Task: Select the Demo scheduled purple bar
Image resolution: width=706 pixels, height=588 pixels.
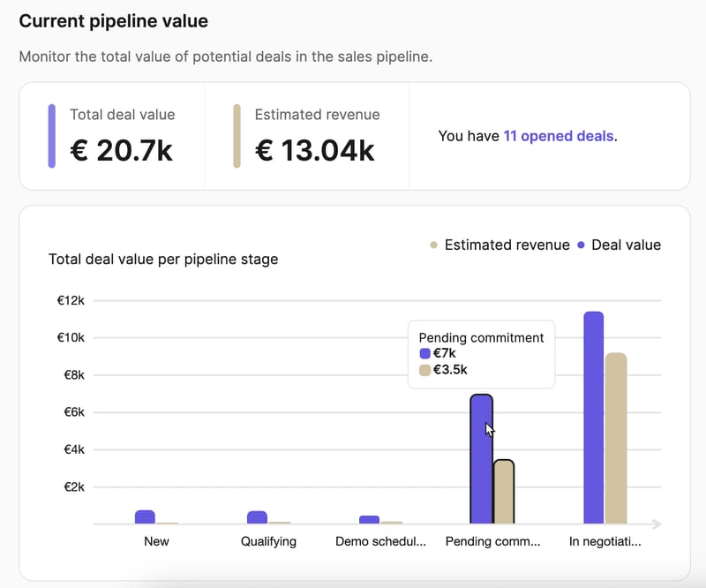Action: click(369, 519)
